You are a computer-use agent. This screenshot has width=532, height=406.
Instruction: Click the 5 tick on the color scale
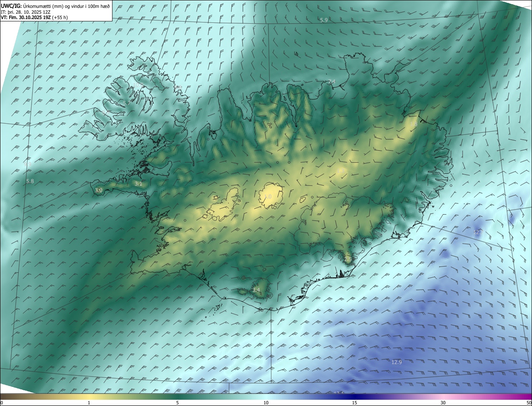(177, 403)
